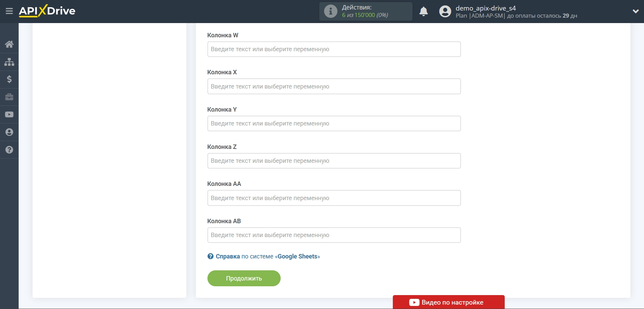Expand the account dropdown chevron top right
644x309 pixels.
coord(635,11)
